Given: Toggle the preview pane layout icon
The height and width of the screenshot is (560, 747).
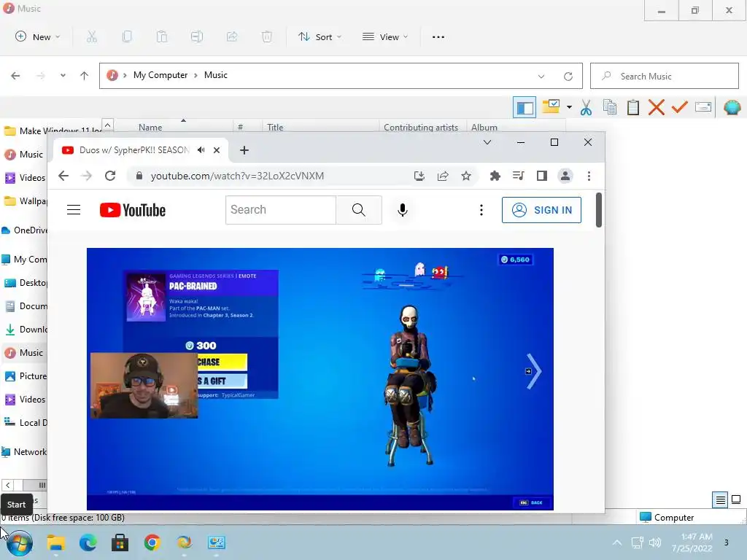Looking at the screenshot, I should pos(525,108).
